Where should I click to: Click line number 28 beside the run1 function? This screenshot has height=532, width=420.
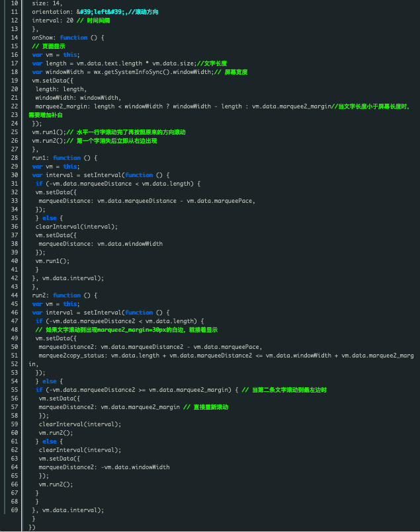pos(15,158)
